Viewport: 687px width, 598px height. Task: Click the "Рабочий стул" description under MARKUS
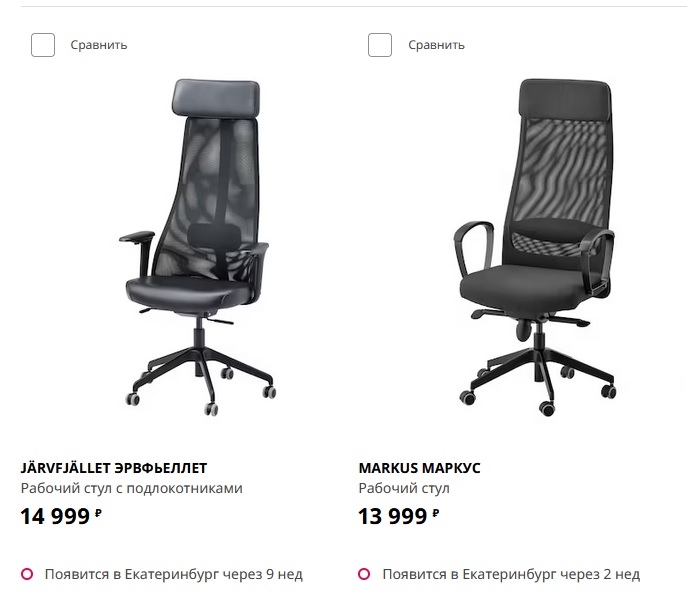click(404, 488)
